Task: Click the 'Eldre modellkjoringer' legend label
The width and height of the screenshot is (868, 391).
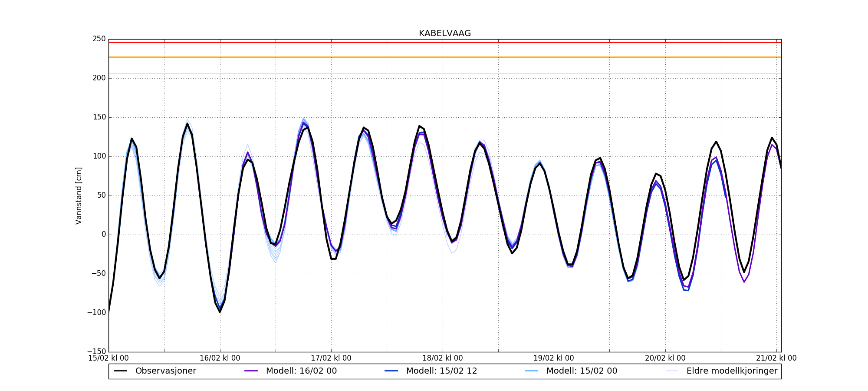Action: [732, 371]
